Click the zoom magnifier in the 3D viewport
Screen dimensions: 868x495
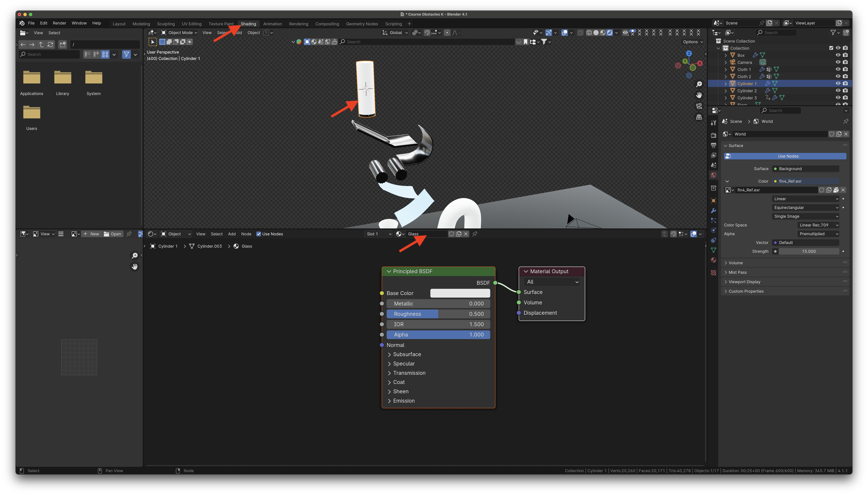699,84
